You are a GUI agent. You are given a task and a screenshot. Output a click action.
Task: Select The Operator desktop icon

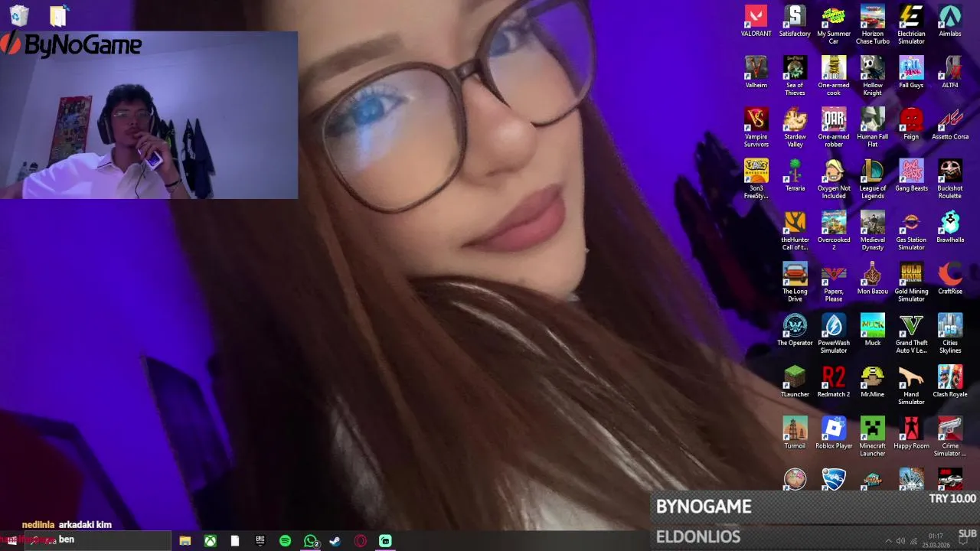[x=795, y=328]
